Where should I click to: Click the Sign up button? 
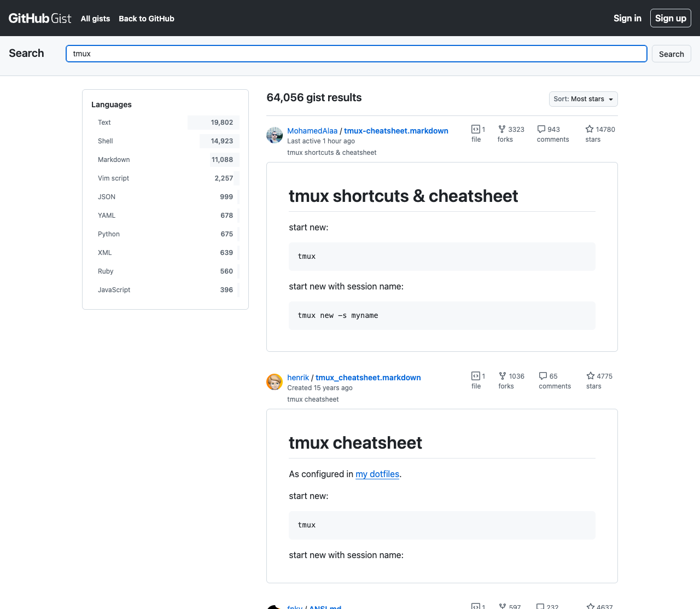tap(670, 18)
